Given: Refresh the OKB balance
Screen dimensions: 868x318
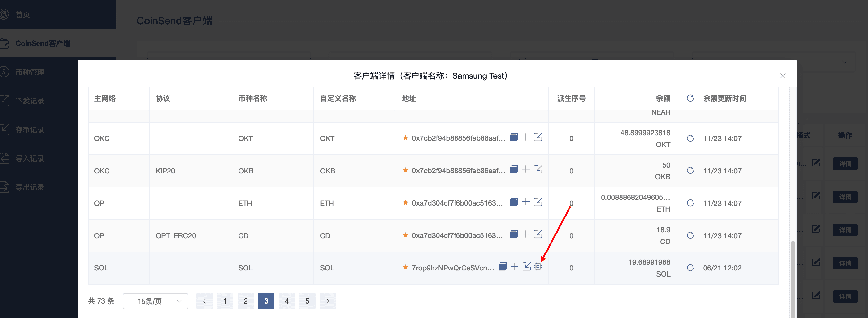Looking at the screenshot, I should [x=690, y=171].
